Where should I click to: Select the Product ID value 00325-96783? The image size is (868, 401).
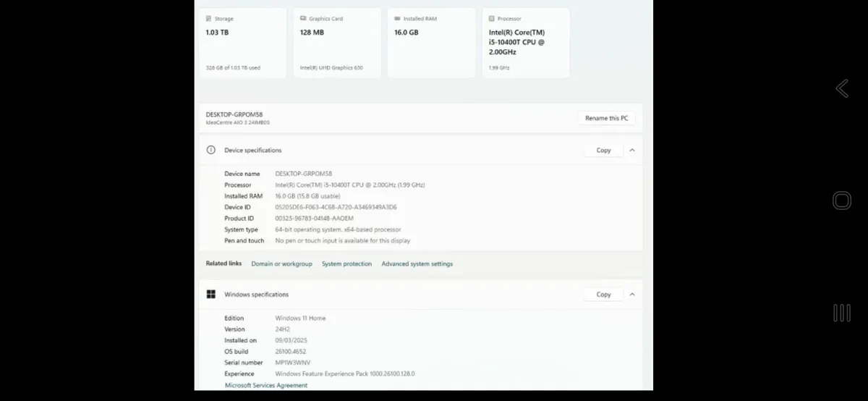(315, 219)
